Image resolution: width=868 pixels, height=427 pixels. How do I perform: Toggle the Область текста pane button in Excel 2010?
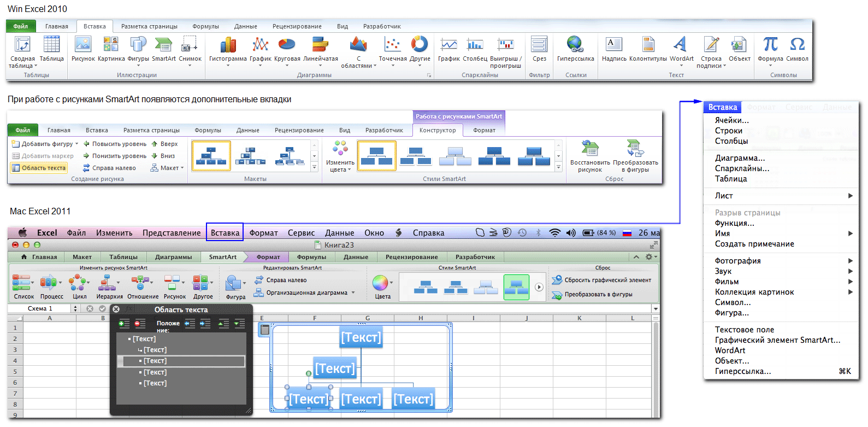tap(39, 168)
